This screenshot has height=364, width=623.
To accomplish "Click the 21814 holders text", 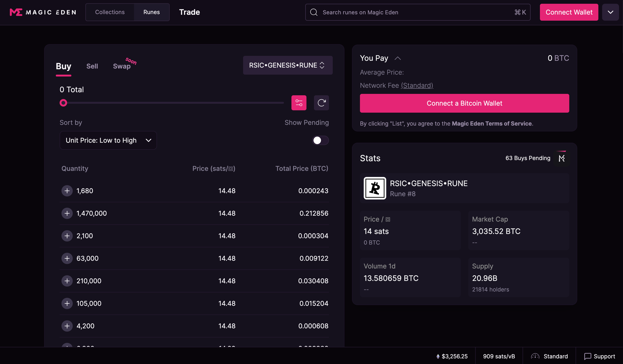I will click(490, 289).
